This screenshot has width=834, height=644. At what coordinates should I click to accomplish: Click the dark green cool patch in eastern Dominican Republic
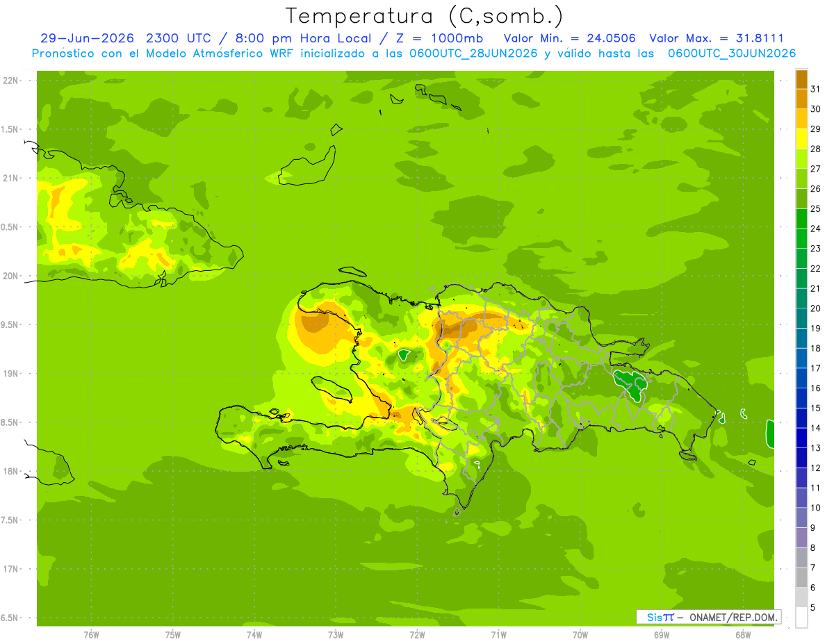tap(632, 384)
